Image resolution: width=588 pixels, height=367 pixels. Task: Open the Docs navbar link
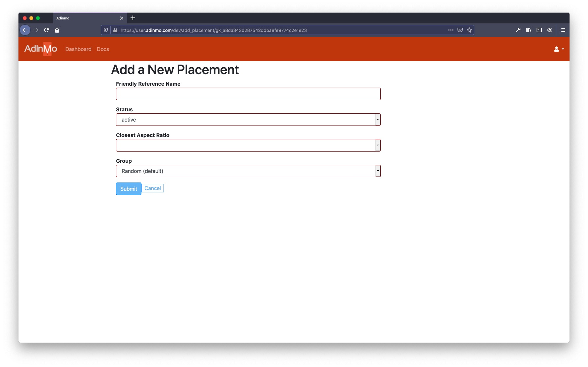(103, 49)
